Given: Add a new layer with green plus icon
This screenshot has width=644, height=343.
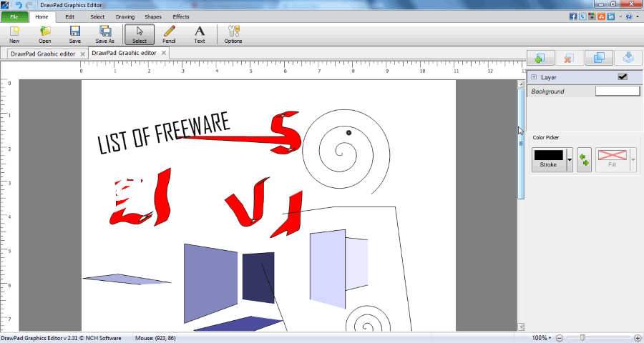Looking at the screenshot, I should tap(540, 59).
